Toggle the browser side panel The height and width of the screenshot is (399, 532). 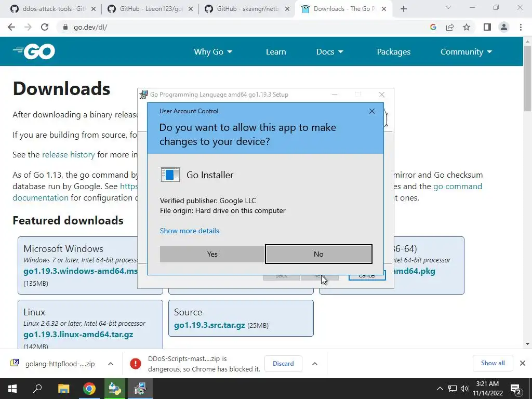[x=487, y=27]
